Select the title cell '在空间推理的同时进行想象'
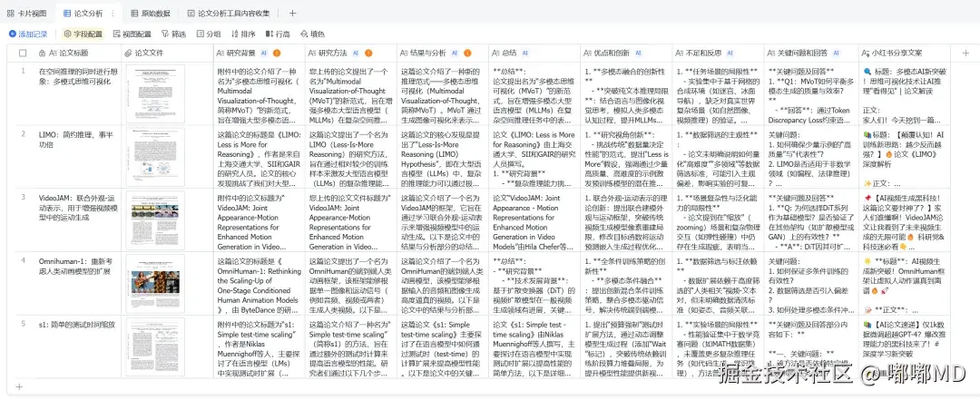 (x=77, y=93)
